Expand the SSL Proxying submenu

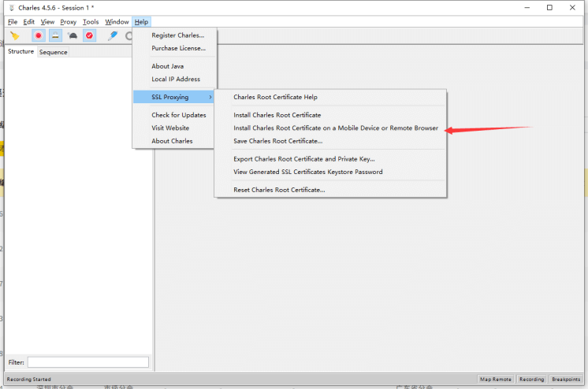[x=173, y=97]
